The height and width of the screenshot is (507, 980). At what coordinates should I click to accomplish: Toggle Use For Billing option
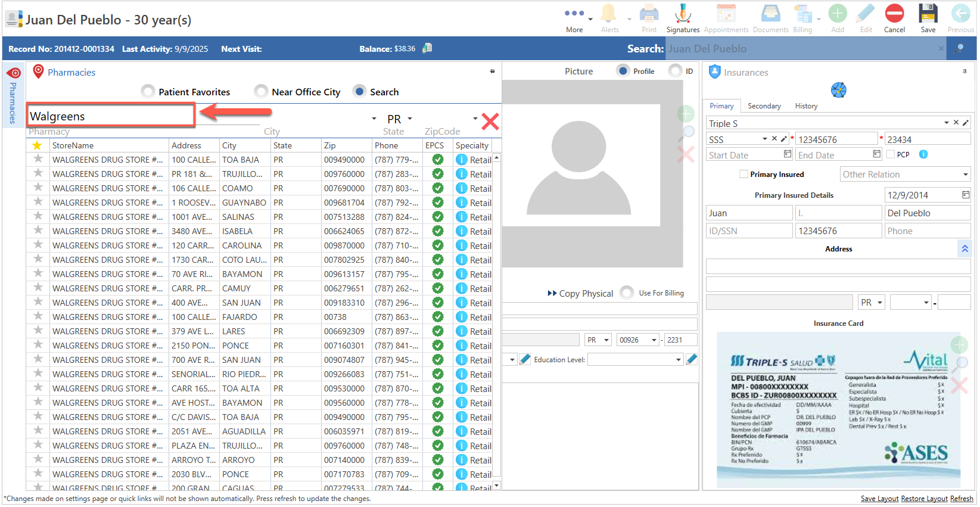pos(627,293)
